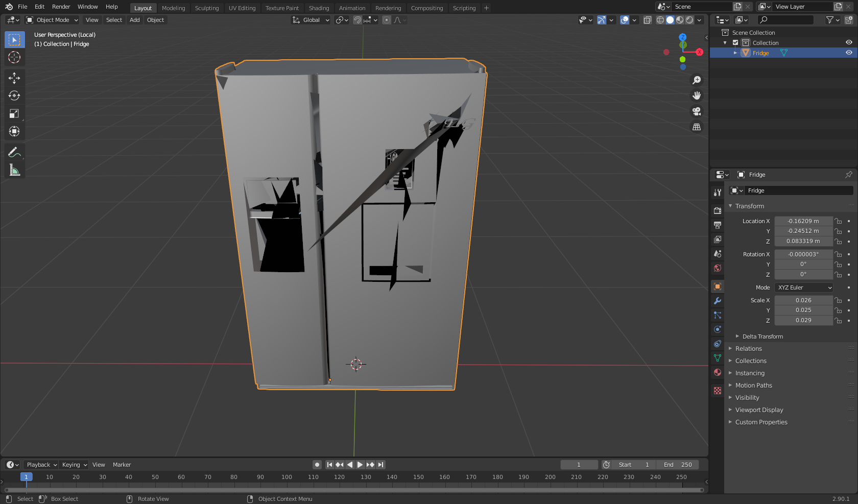Open the Modifier properties wrench tab

pyautogui.click(x=718, y=301)
